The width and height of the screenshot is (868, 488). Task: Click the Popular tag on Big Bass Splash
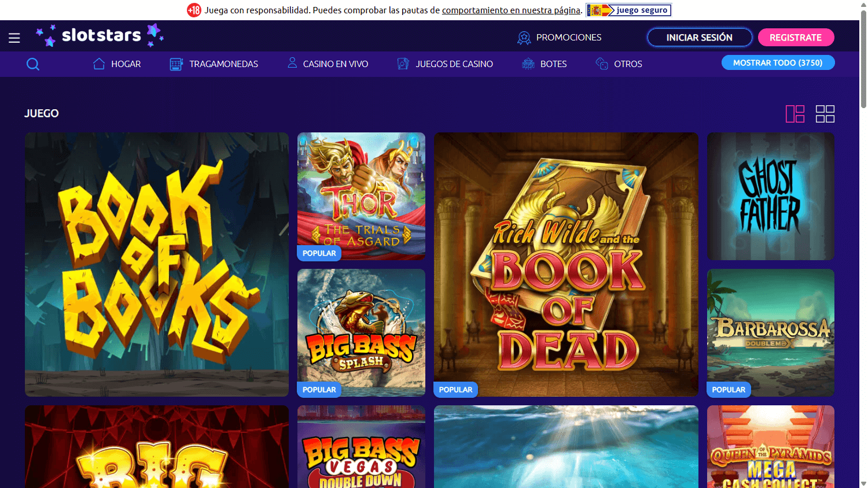(x=319, y=390)
